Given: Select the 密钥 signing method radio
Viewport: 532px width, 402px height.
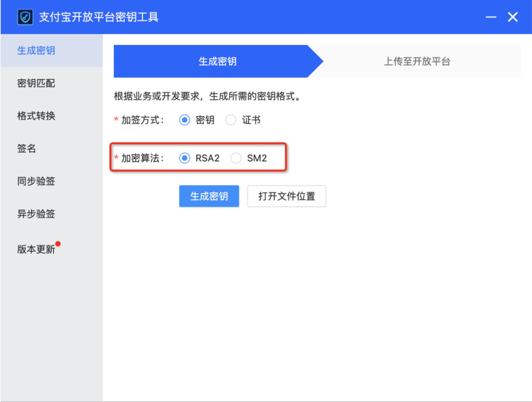Looking at the screenshot, I should (x=184, y=120).
